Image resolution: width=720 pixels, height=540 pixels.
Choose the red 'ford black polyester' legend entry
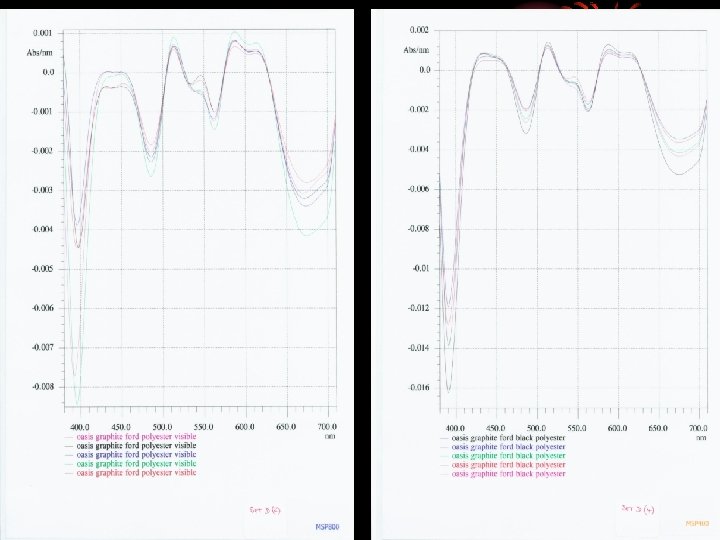tap(508, 465)
